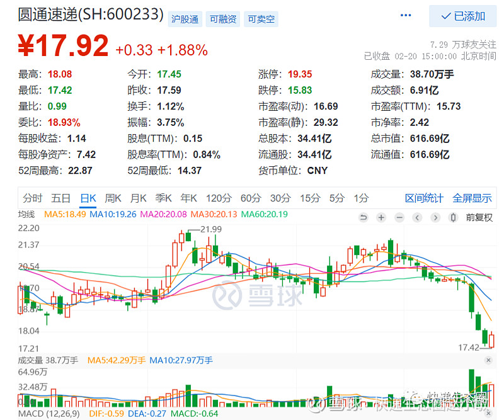Select the 60分 timeframe tab
The image size is (504, 420).
pyautogui.click(x=250, y=198)
